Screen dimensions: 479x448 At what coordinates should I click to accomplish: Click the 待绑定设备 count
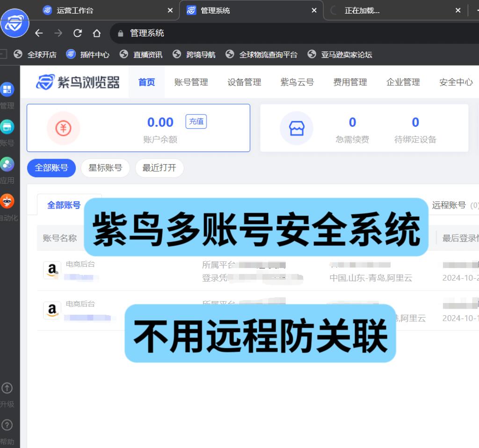[x=415, y=122]
